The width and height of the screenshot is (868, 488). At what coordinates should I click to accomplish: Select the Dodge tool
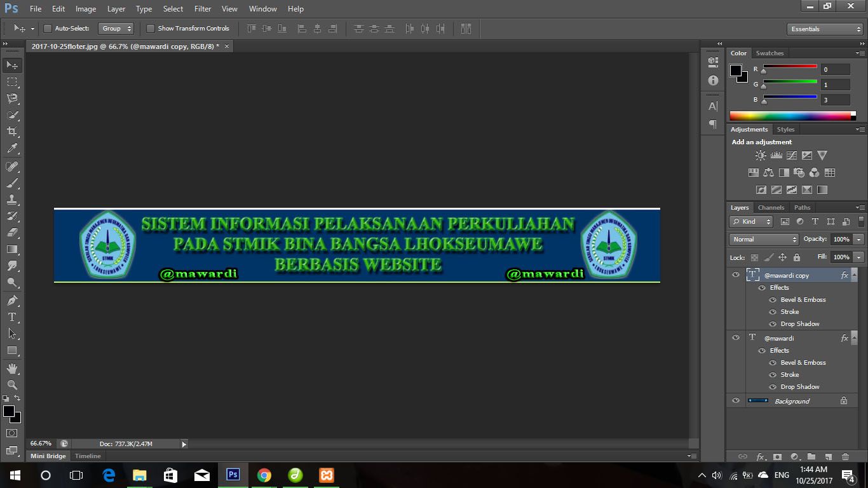coord(12,282)
